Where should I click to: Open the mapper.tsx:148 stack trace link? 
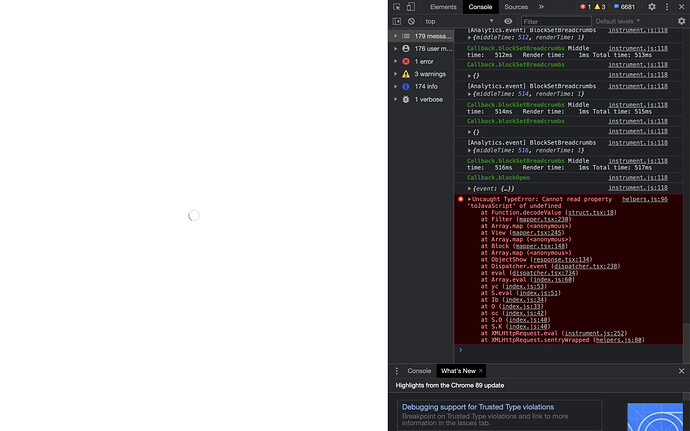[x=540, y=246]
